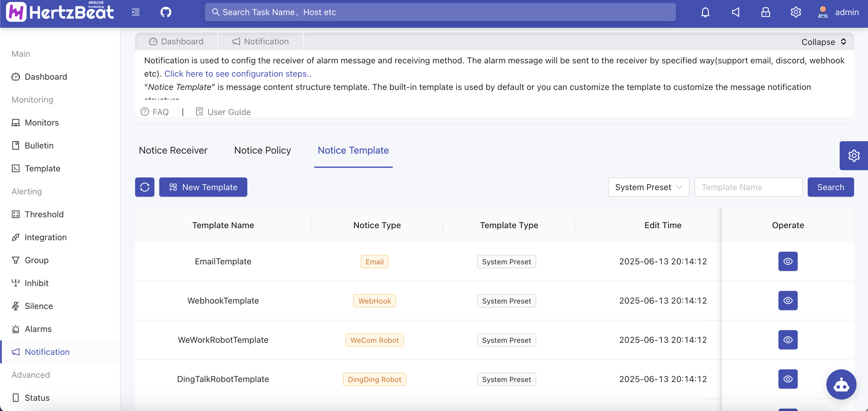This screenshot has width=868, height=411.
Task: Open the configuration steps link
Action: tap(236, 74)
